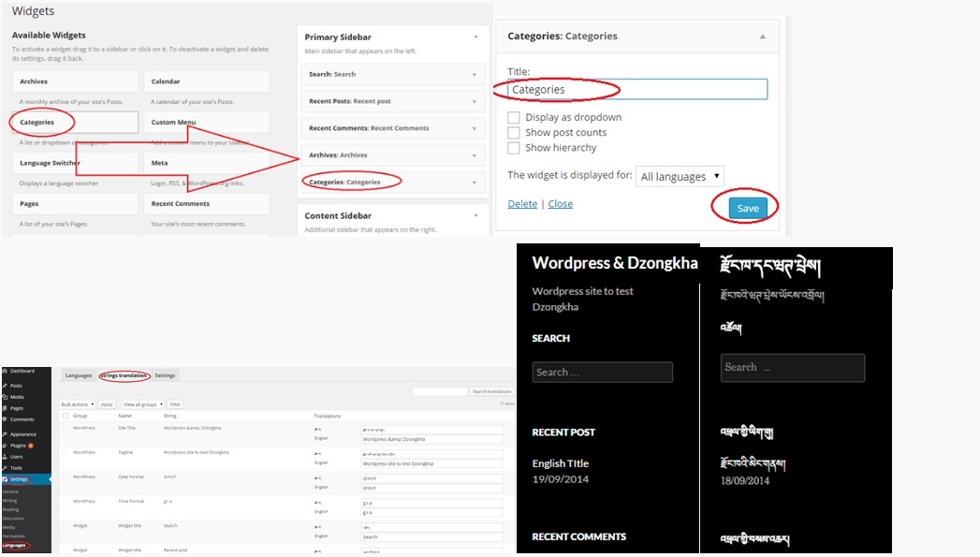980x557 pixels.
Task: Click the widget Title input field
Action: 636,90
